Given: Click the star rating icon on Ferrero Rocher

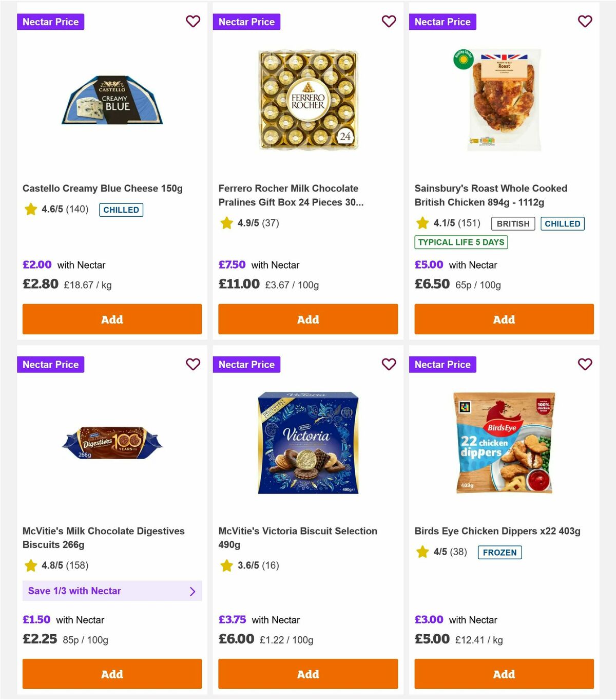Looking at the screenshot, I should 226,223.
